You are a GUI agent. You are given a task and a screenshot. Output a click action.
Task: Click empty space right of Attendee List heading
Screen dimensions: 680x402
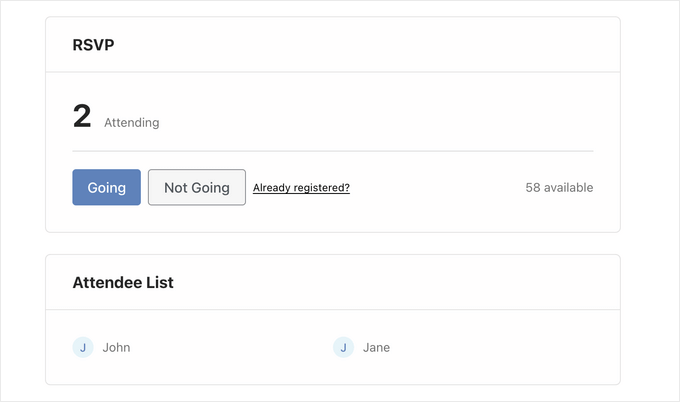coord(400,283)
